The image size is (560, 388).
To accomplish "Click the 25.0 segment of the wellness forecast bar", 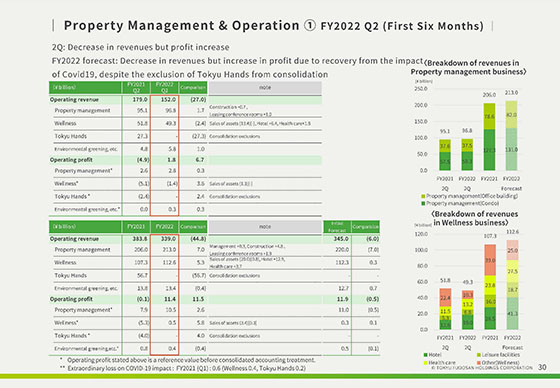I will click(512, 250).
